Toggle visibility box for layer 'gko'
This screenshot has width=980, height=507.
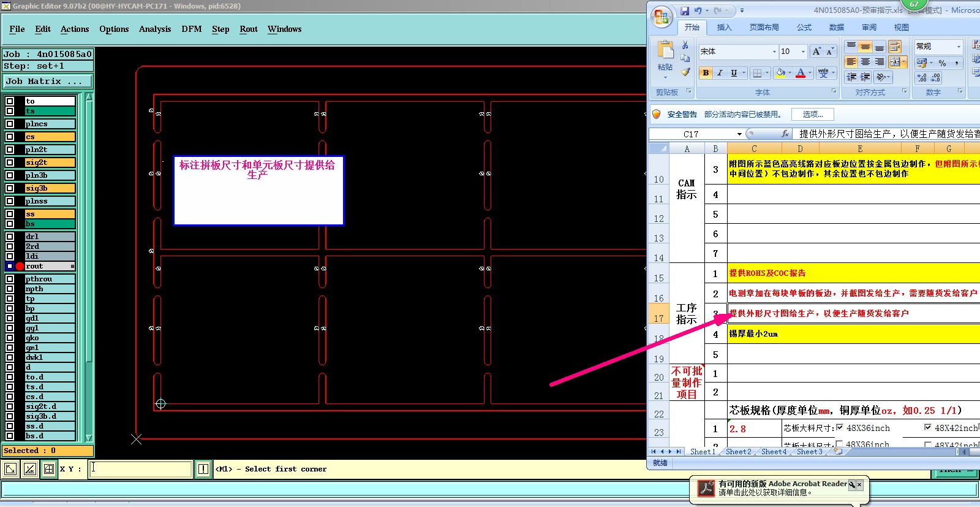click(x=10, y=338)
